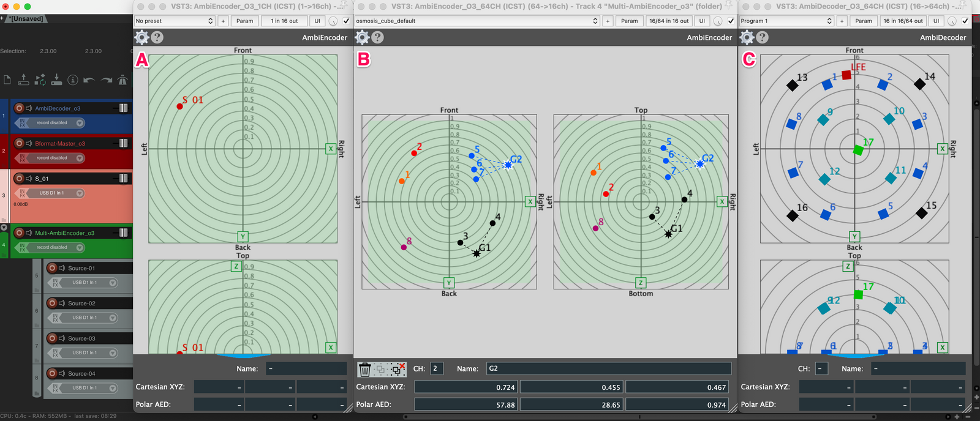The image size is (980, 421).
Task: Click the new project file icon
Action: click(7, 80)
